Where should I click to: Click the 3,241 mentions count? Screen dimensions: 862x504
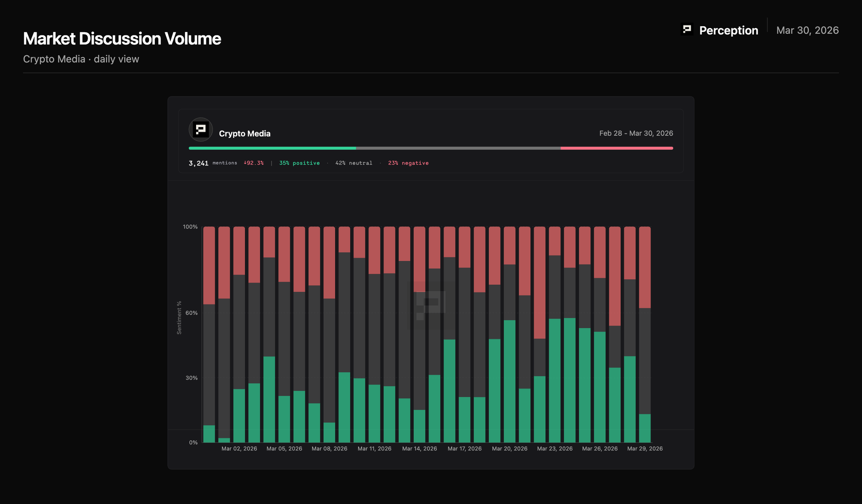[x=198, y=163]
